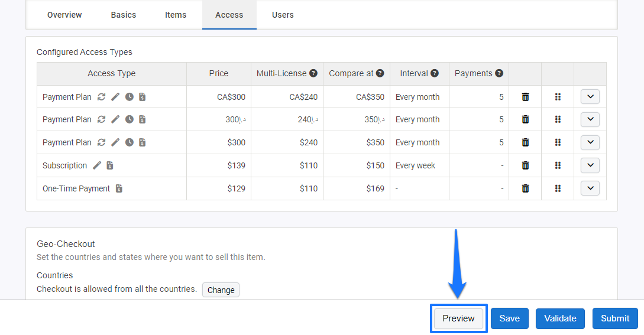
Task: Click recurring icon on $300 Payment Plan row
Action: click(x=101, y=142)
